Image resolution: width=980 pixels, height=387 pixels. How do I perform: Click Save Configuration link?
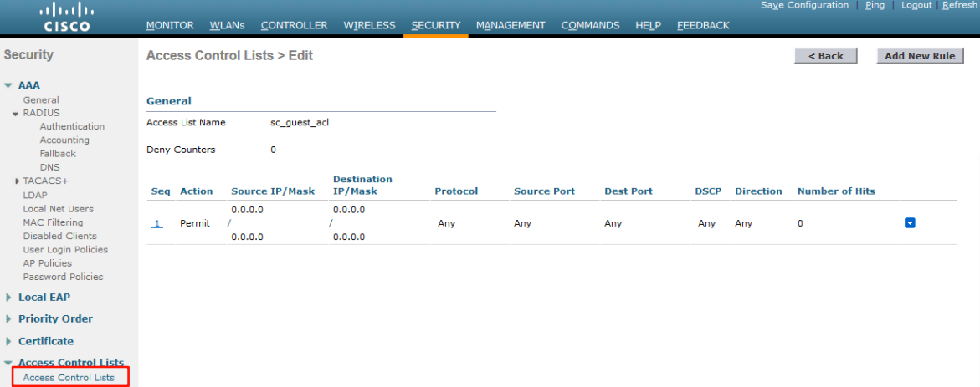(x=804, y=5)
